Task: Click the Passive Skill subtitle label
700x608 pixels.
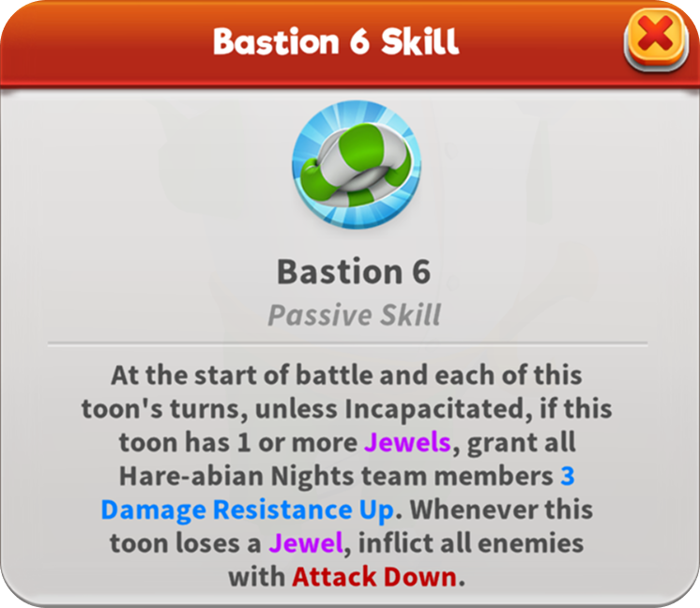Action: pos(354,315)
